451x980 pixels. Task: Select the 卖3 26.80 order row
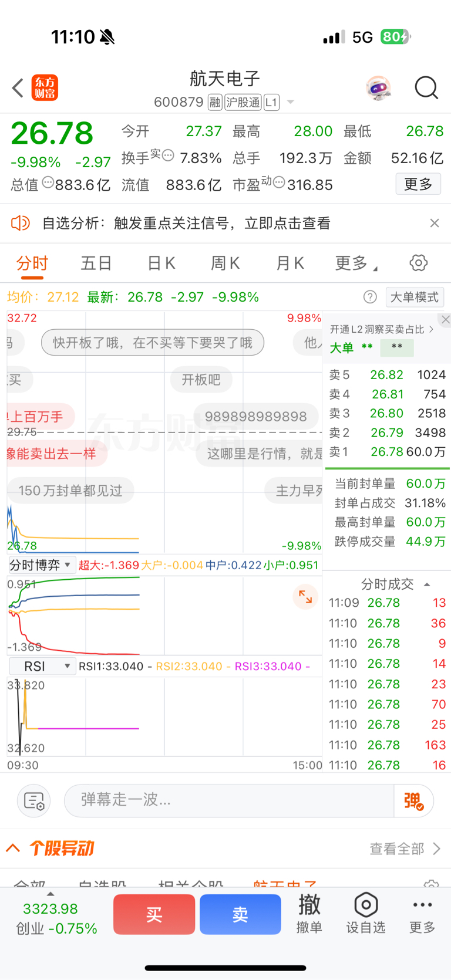[387, 413]
